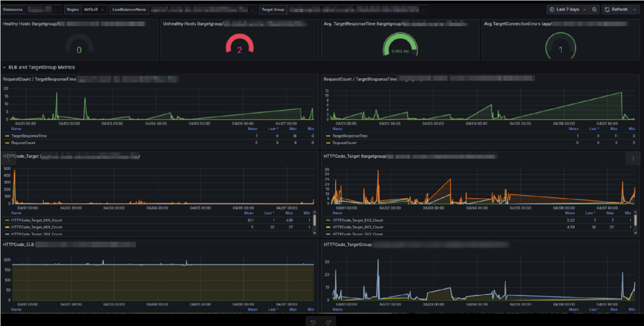Viewport: 644px width, 326px height.
Task: Sort right RequestCount legend by Max column
Action: pyautogui.click(x=614, y=128)
